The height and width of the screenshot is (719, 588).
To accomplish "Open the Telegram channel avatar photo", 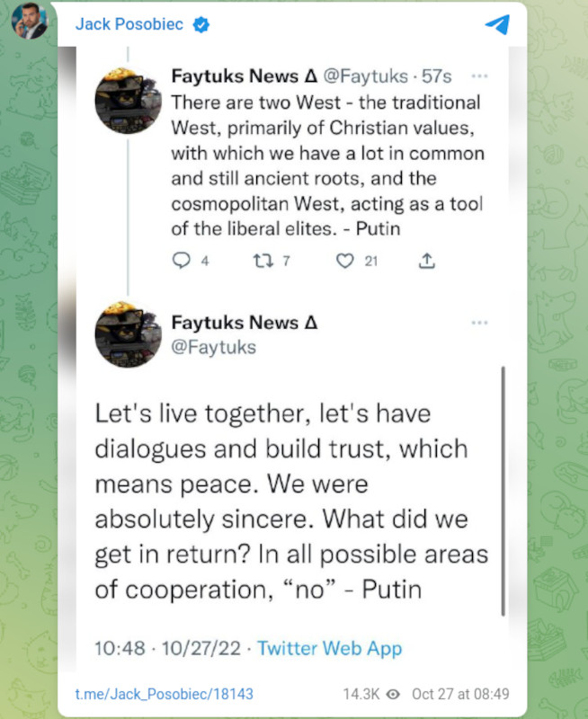I will (x=29, y=22).
